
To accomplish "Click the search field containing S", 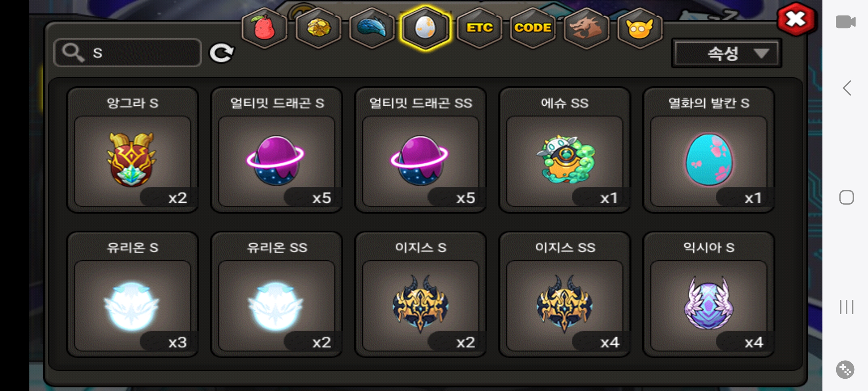I will 128,53.
